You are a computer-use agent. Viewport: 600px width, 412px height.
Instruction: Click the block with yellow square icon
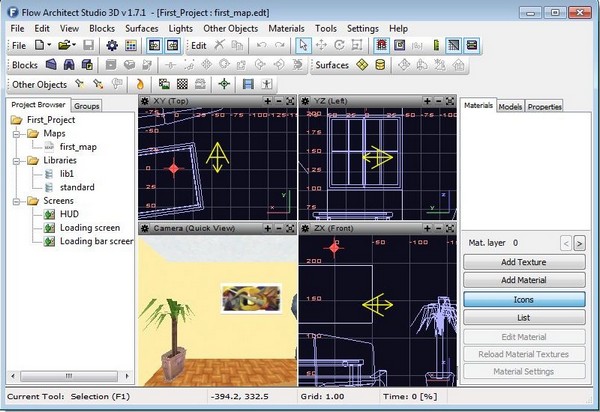click(x=87, y=65)
